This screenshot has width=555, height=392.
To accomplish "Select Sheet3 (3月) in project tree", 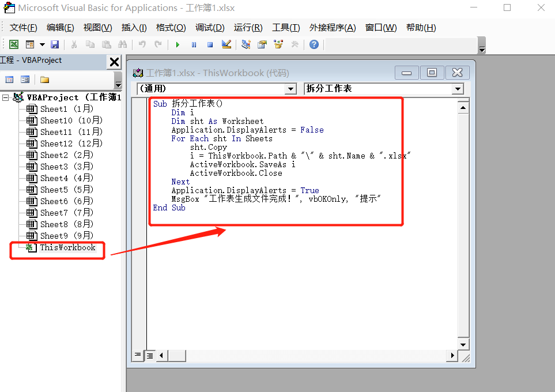I will (60, 167).
